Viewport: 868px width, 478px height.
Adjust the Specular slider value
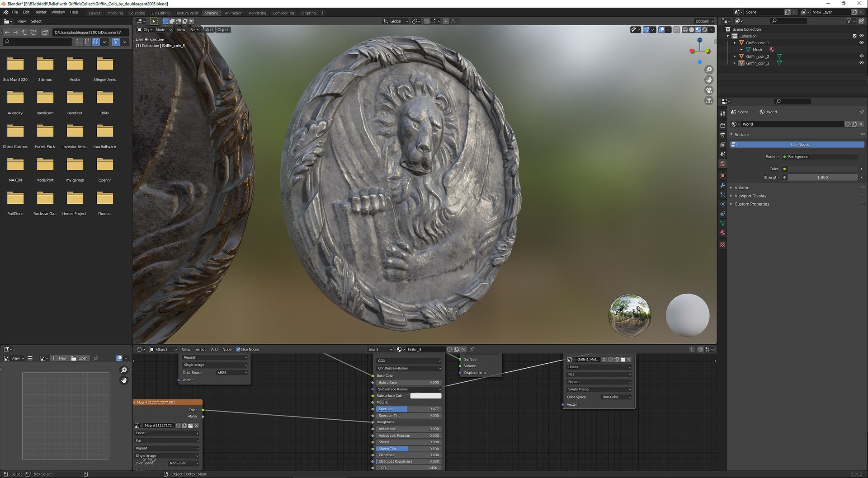tap(409, 409)
